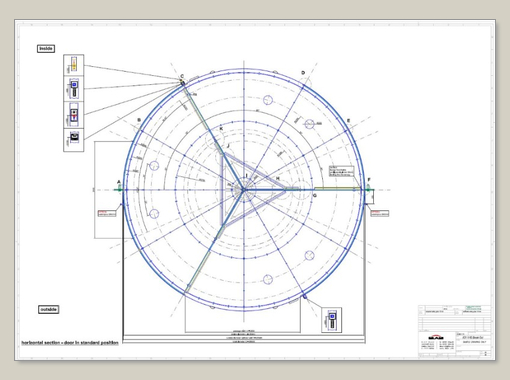The image size is (510, 380).
Task: Click the red-text annotation box on left side
Action: pos(107,213)
